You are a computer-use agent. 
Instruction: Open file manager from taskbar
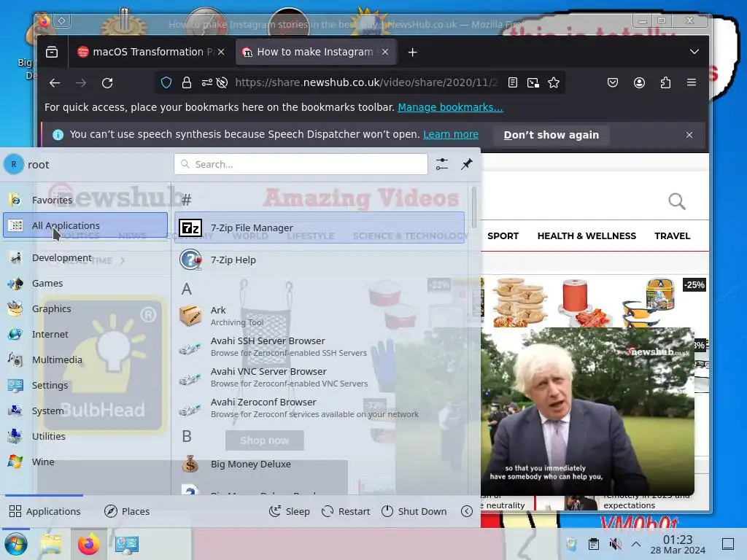[x=51, y=545]
